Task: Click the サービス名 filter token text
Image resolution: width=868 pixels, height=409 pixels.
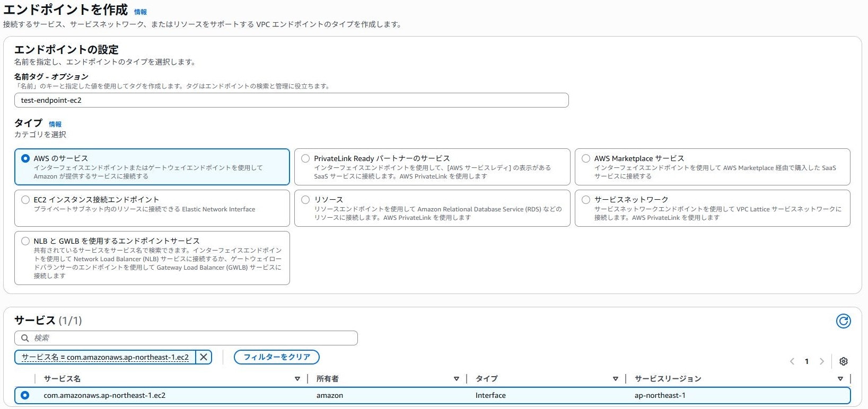Action: 105,357
